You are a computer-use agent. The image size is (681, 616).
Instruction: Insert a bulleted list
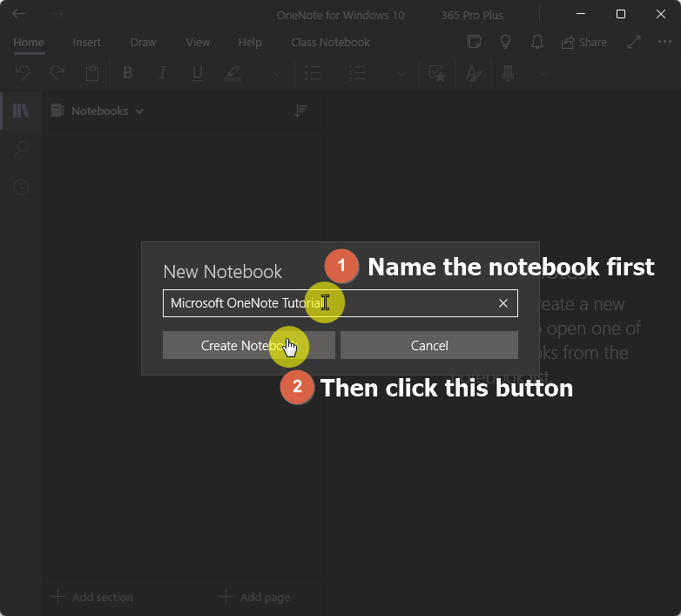[313, 73]
